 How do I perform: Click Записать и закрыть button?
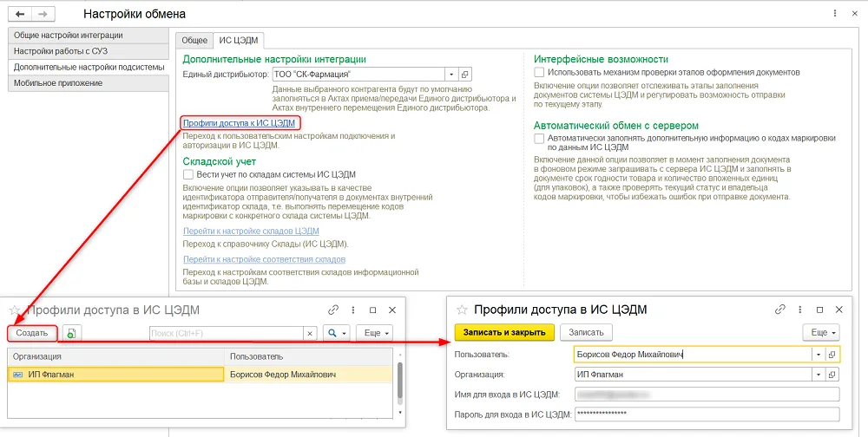pos(503,332)
